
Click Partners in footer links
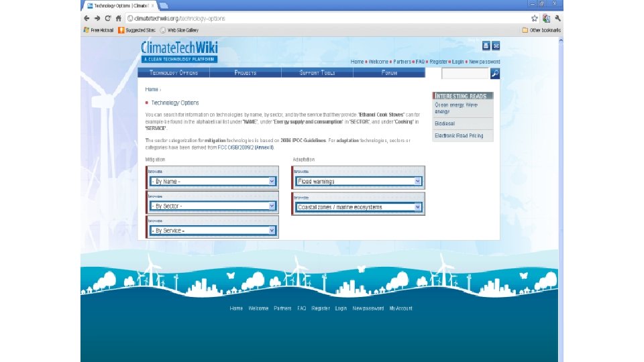[282, 308]
